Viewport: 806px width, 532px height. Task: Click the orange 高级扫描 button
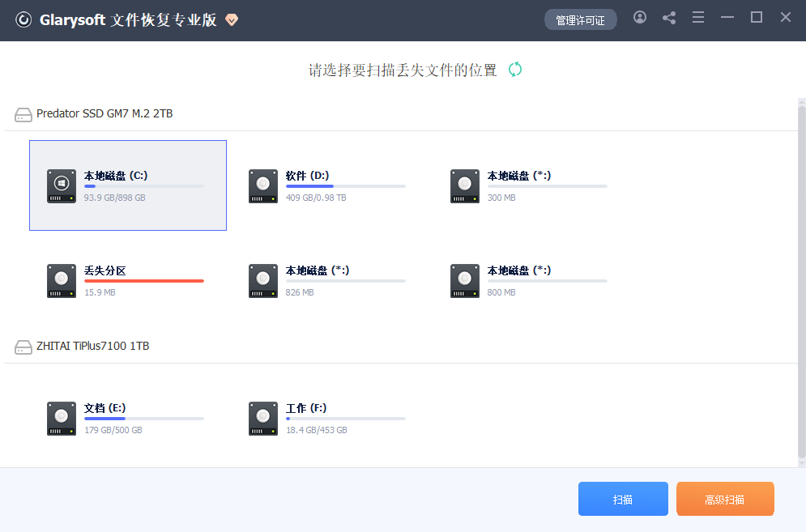[x=725, y=499]
